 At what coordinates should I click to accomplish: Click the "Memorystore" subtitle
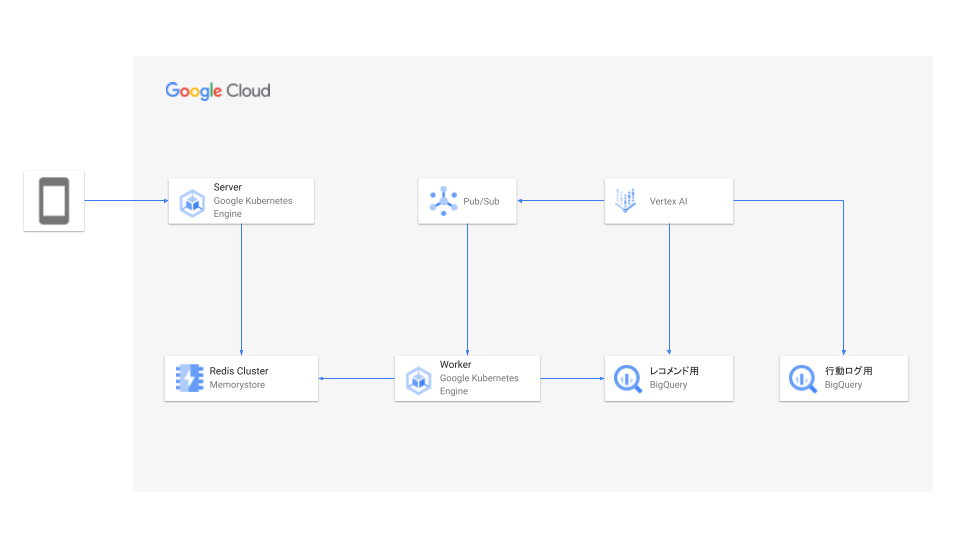238,385
